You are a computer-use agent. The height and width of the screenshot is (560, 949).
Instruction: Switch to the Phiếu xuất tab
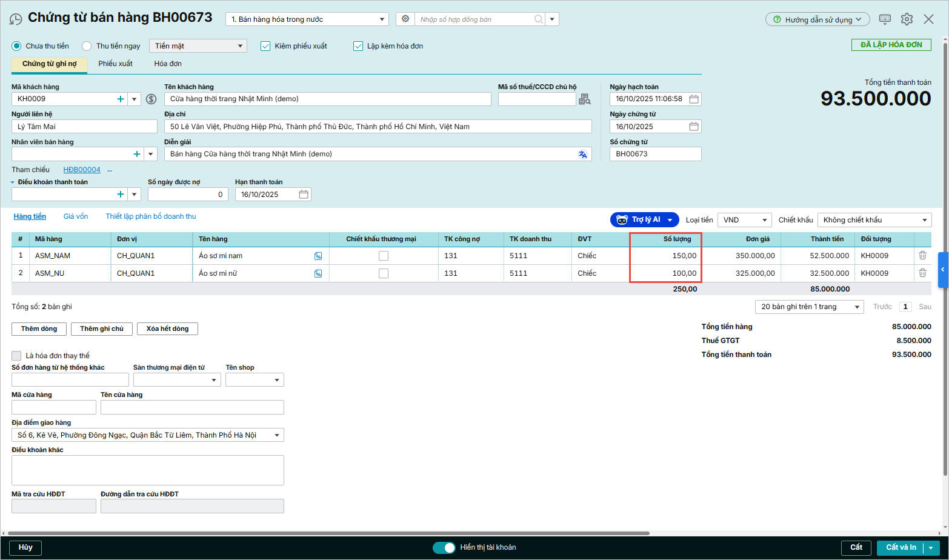tap(115, 64)
